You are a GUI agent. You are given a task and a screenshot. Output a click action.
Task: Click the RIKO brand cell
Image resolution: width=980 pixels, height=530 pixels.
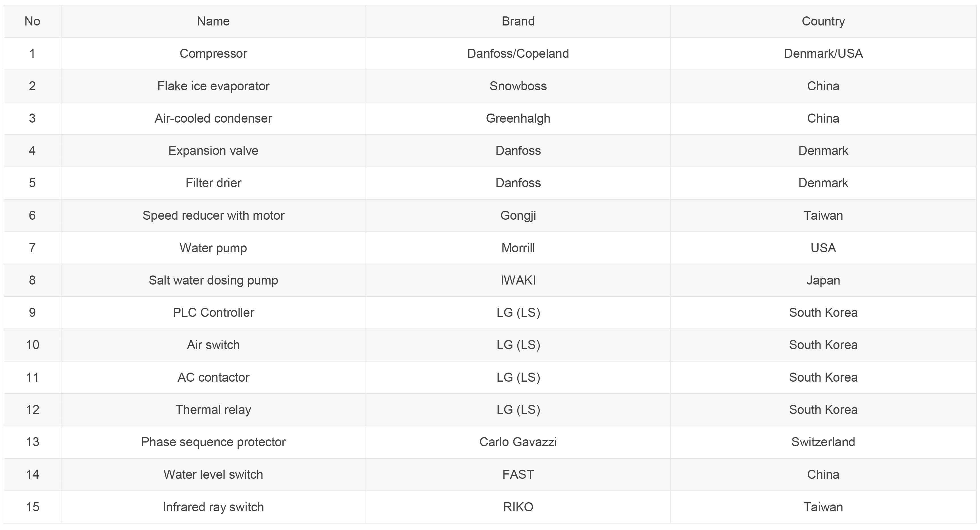coord(518,507)
